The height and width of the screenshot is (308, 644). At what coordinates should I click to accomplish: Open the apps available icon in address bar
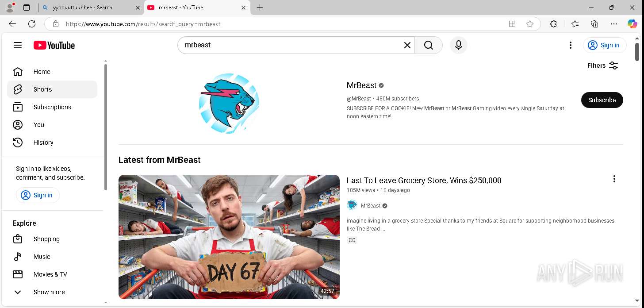[512, 24]
